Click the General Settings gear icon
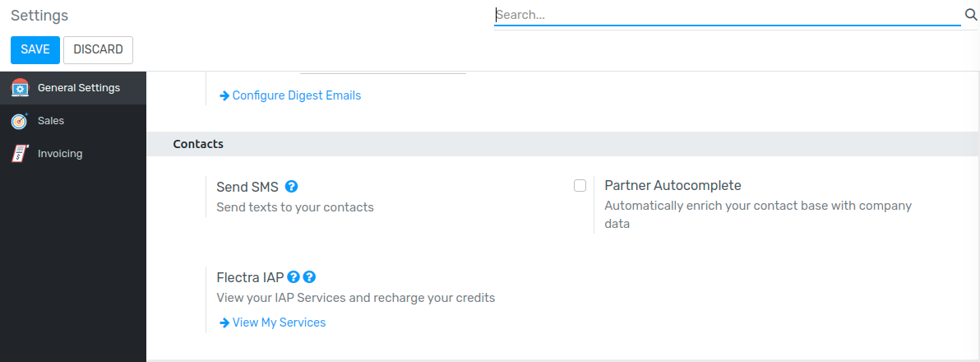 point(20,88)
